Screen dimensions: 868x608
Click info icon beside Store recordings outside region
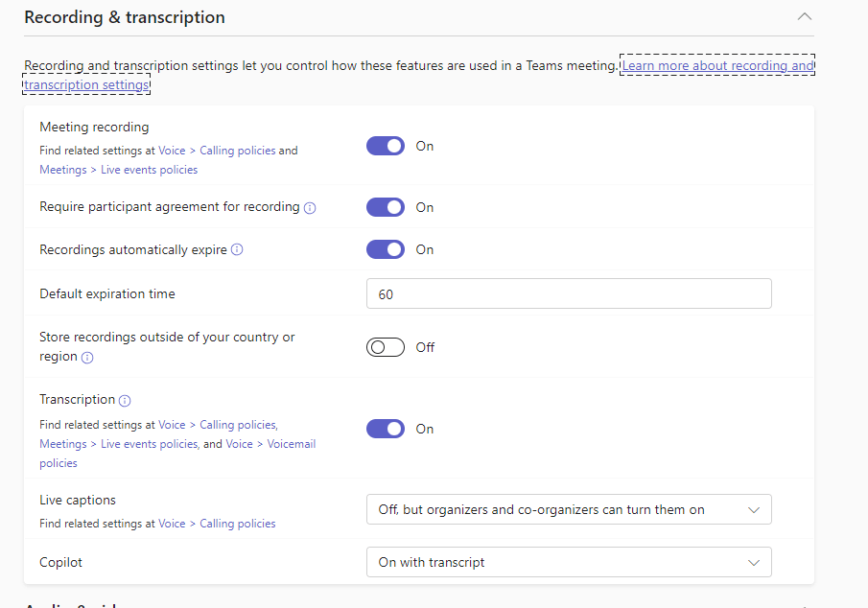(x=87, y=358)
